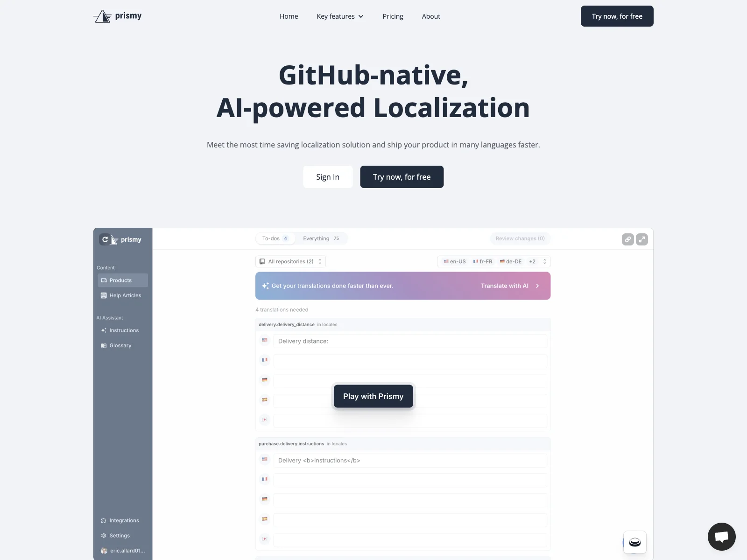This screenshot has width=747, height=560.
Task: Click the Sign In button
Action: 328,177
